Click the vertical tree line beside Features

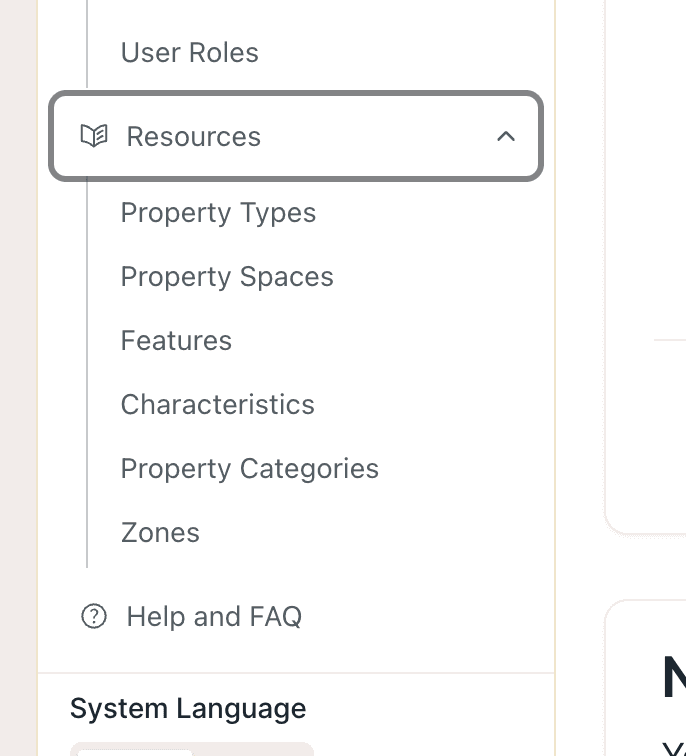tap(87, 341)
